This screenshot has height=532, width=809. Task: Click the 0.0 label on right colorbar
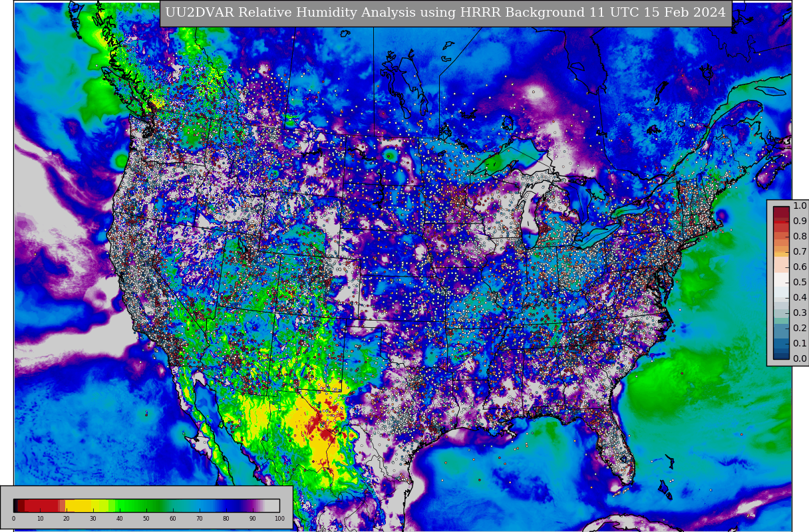pos(800,358)
